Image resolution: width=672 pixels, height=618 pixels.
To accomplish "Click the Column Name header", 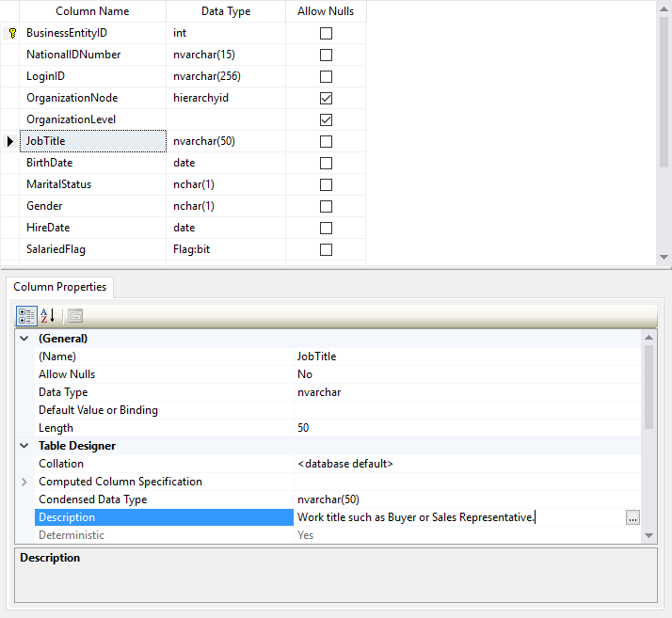I will coord(92,11).
